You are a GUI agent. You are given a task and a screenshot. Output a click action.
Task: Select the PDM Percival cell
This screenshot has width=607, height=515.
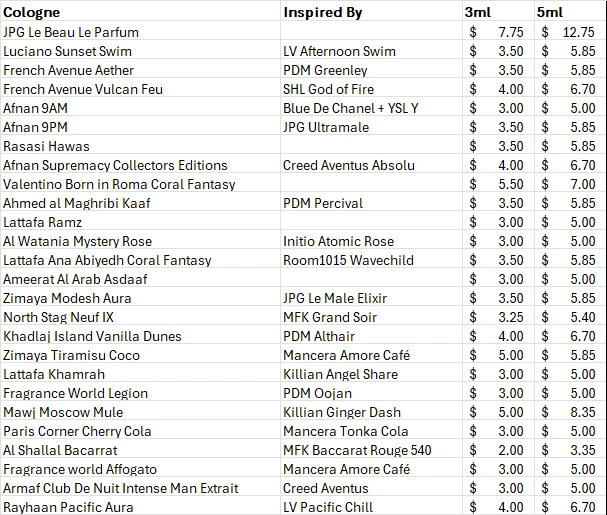[372, 203]
